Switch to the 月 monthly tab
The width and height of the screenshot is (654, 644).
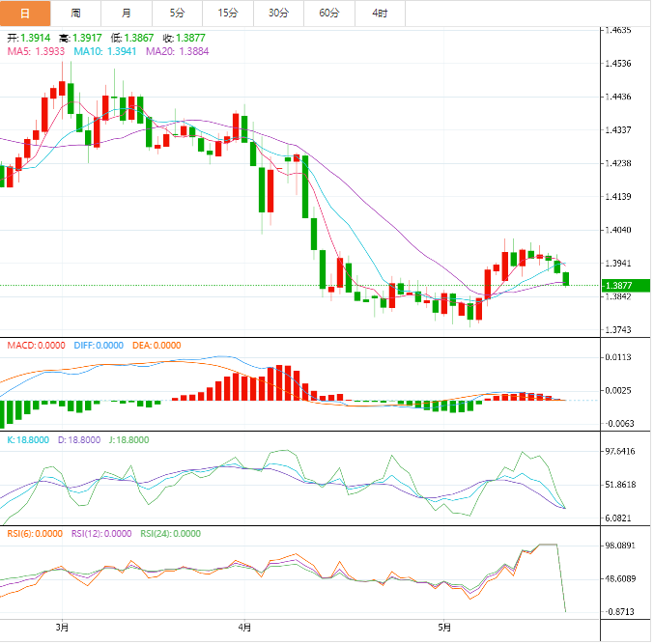127,14
